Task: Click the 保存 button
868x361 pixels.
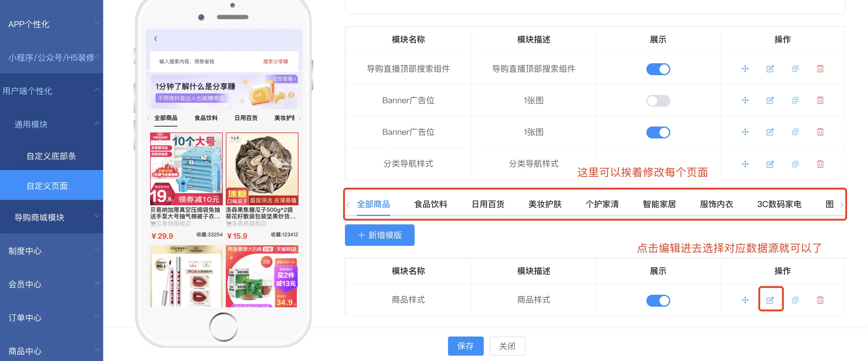Action: (x=465, y=346)
